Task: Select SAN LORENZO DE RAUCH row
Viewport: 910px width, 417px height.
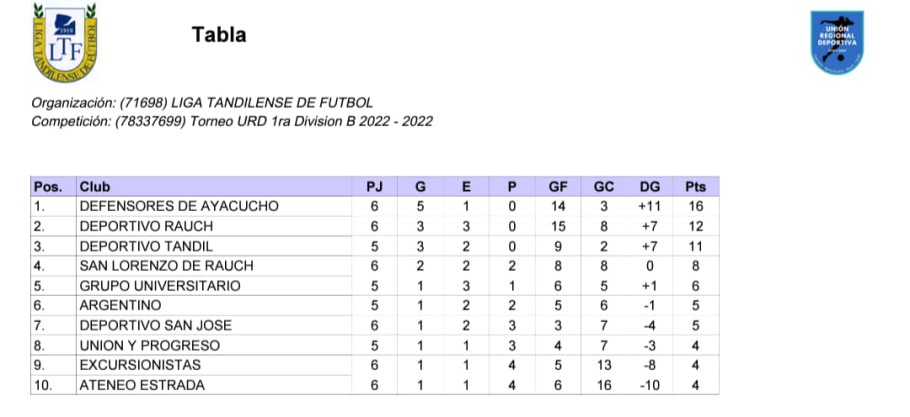Action: [374, 266]
